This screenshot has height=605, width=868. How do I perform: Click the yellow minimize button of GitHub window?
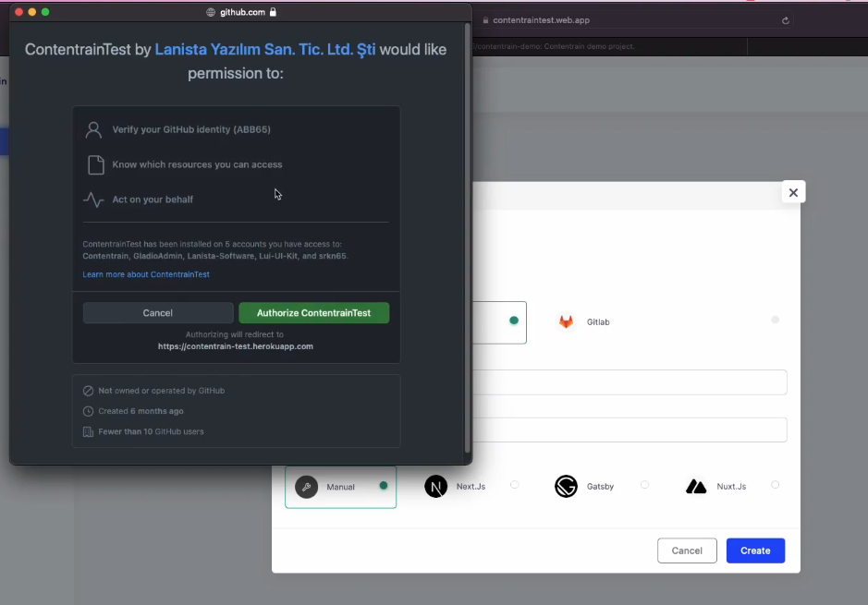pyautogui.click(x=32, y=12)
